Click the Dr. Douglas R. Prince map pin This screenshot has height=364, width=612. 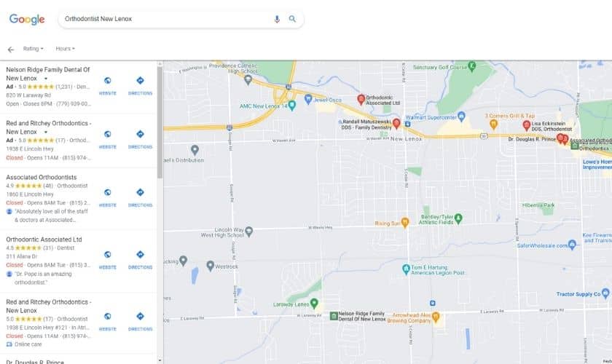click(x=560, y=138)
